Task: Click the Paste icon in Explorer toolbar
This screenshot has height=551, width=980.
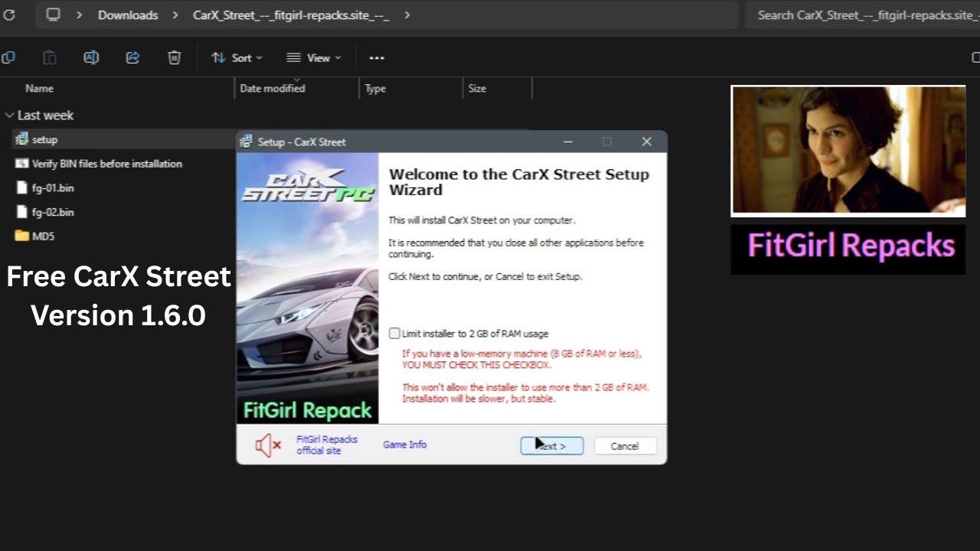Action: 50,57
